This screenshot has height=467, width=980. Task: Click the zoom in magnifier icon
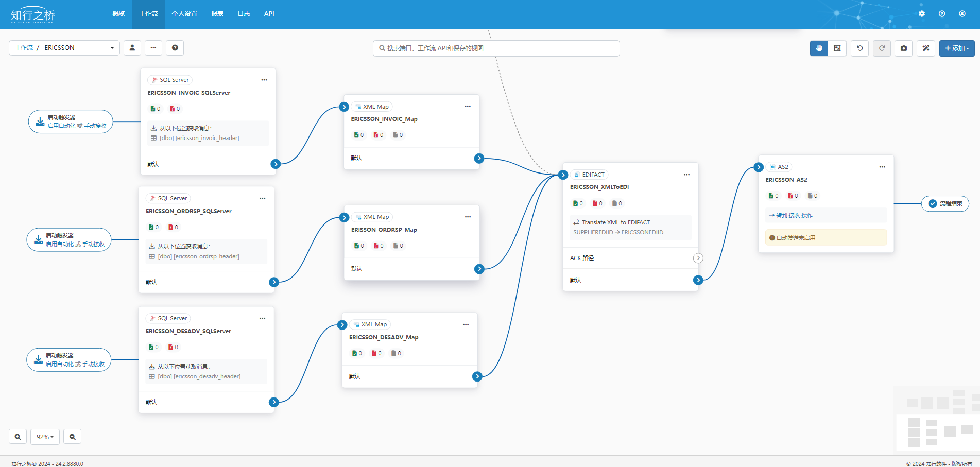pyautogui.click(x=18, y=437)
